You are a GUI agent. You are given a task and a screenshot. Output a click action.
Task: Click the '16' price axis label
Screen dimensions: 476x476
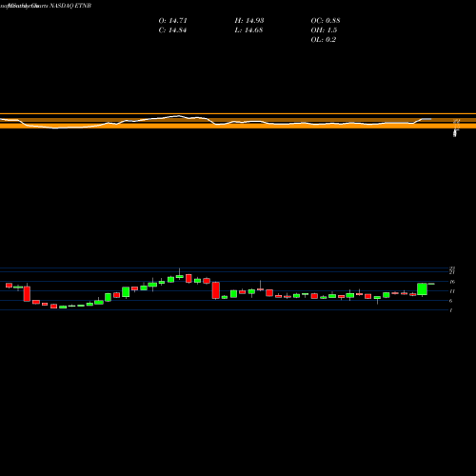click(x=452, y=282)
